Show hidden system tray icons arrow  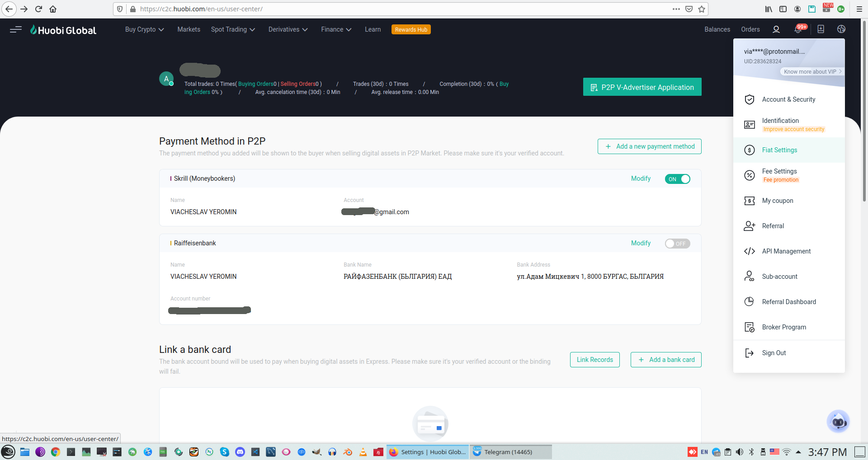[798, 452]
